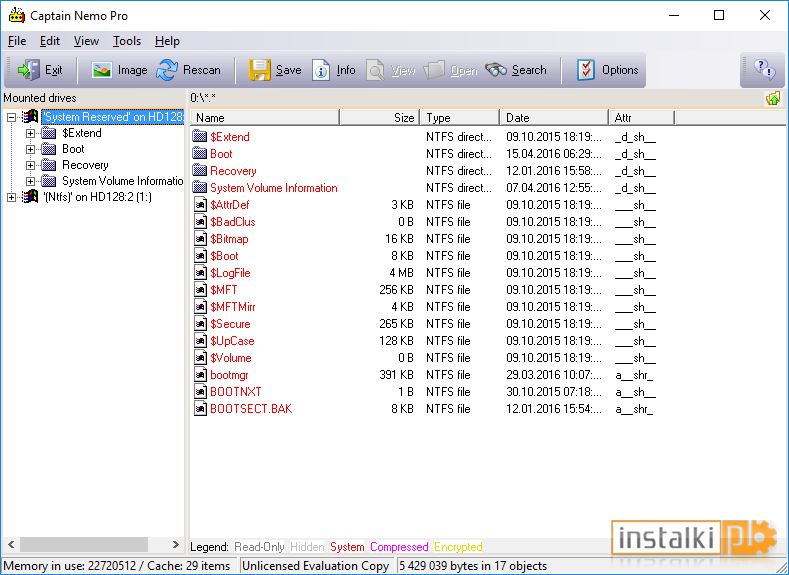Image resolution: width=789 pixels, height=575 pixels.
Task: Click the Image toolbar icon
Action: 102,70
